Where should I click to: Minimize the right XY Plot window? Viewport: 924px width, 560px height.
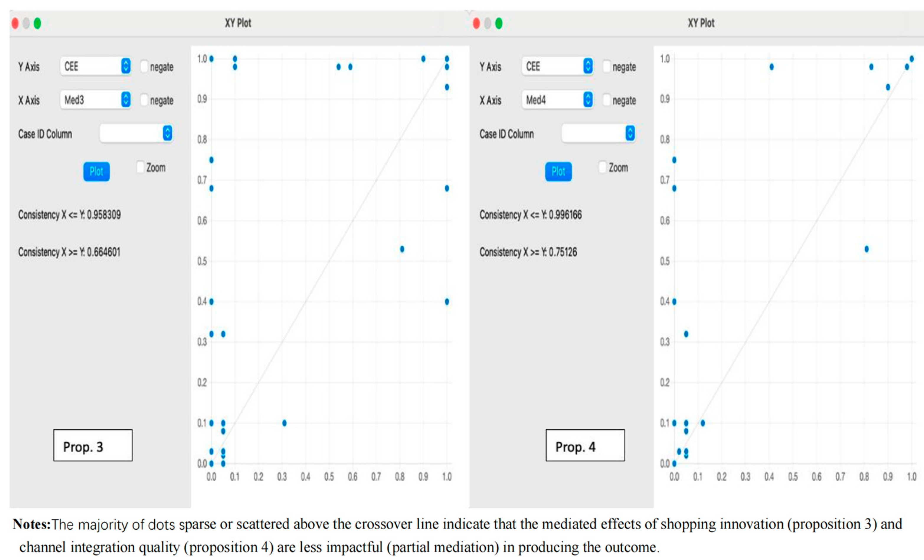pyautogui.click(x=488, y=23)
